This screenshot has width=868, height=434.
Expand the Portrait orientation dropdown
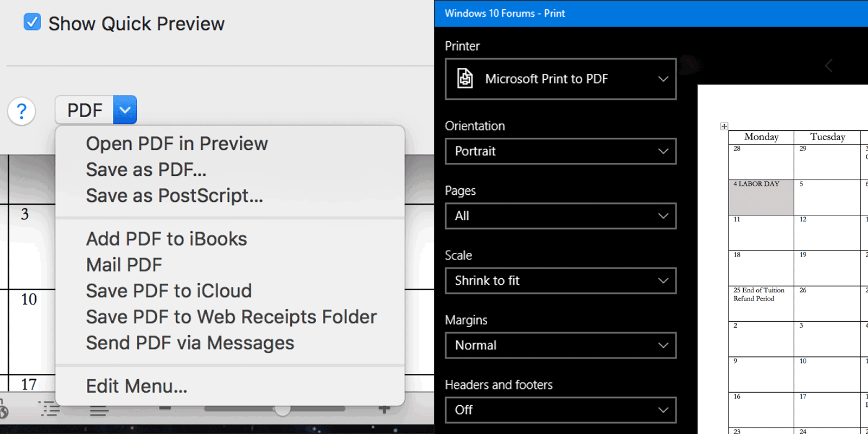click(560, 151)
